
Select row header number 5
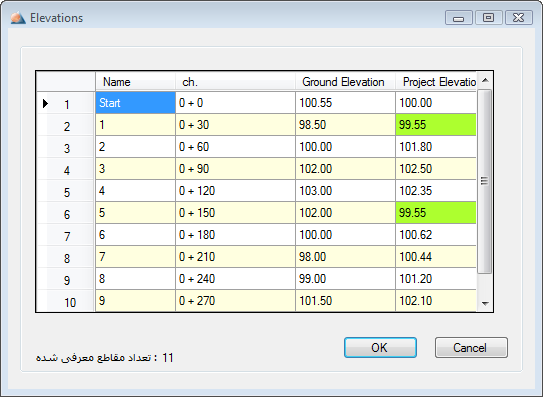pos(66,191)
